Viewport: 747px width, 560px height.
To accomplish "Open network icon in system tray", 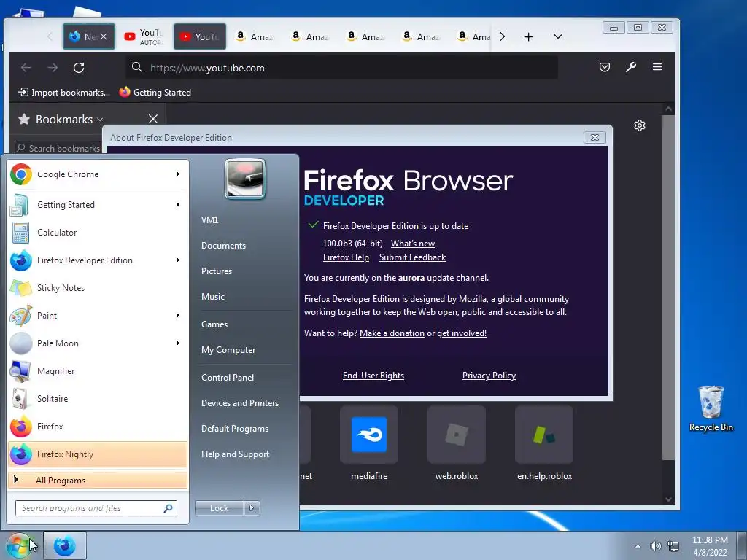I will (x=673, y=546).
